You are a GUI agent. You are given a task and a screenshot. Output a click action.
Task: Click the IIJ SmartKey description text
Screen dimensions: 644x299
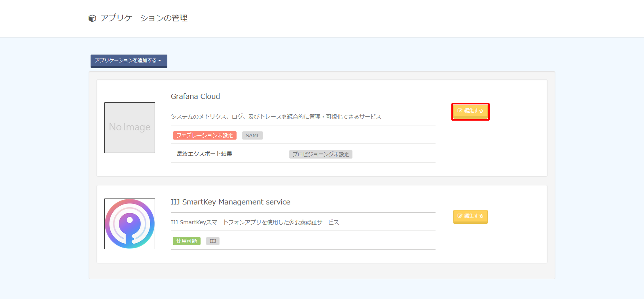(255, 222)
